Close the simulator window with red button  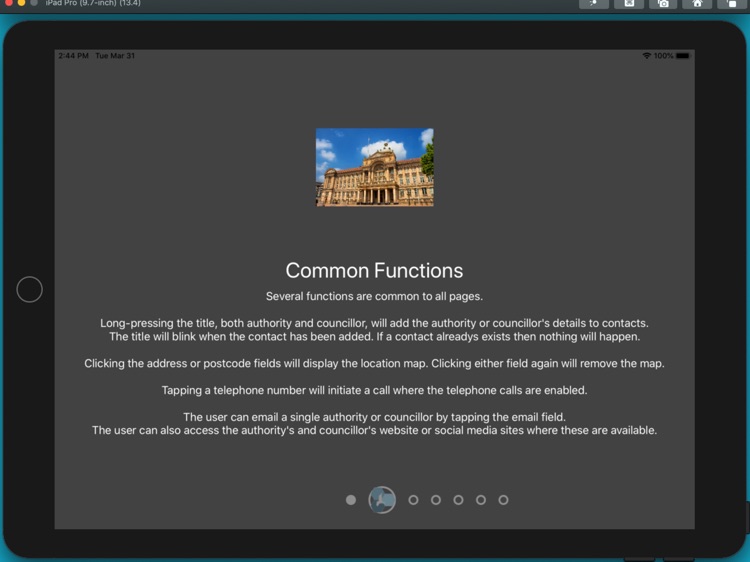[8, 2]
